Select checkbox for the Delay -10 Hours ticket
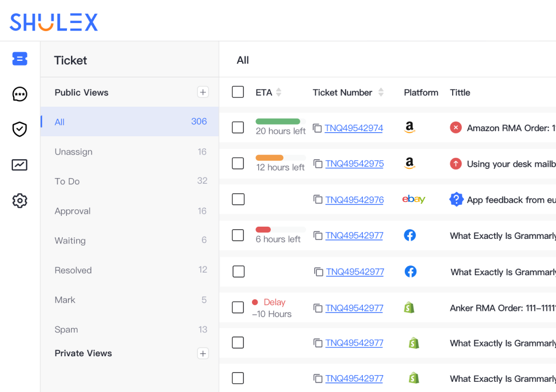The width and height of the screenshot is (556, 392). (238, 307)
